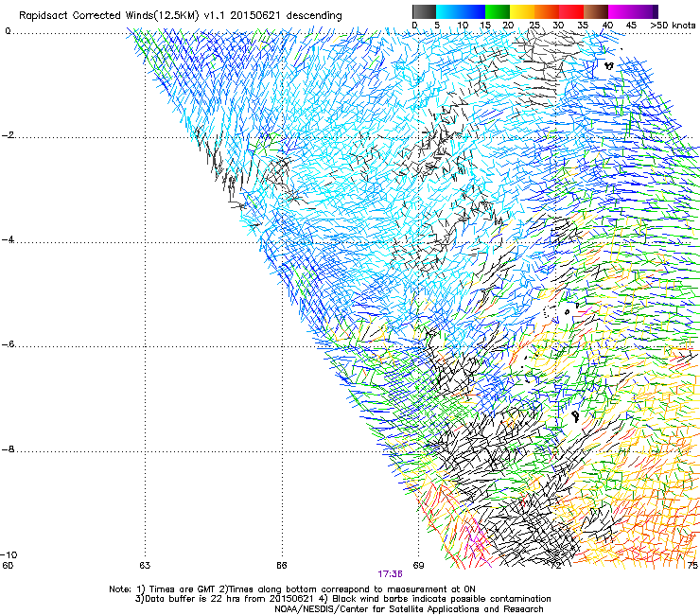Click the orange 25–30 knots legend segment
Viewport: 700px width, 615px height.
[x=547, y=11]
